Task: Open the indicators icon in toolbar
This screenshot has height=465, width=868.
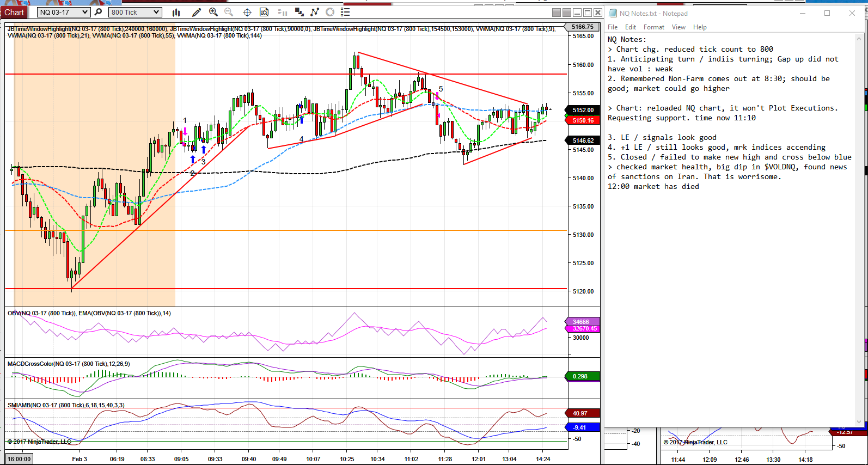Action: 315,12
